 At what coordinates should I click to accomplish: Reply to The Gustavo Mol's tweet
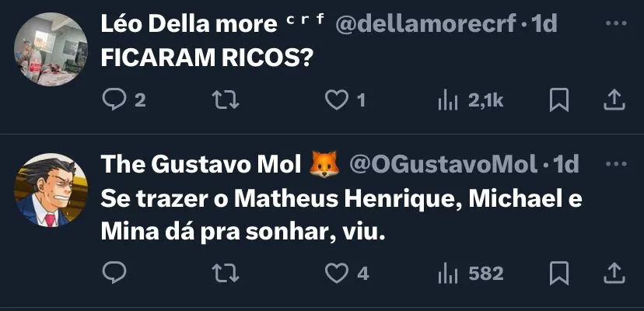pos(114,273)
